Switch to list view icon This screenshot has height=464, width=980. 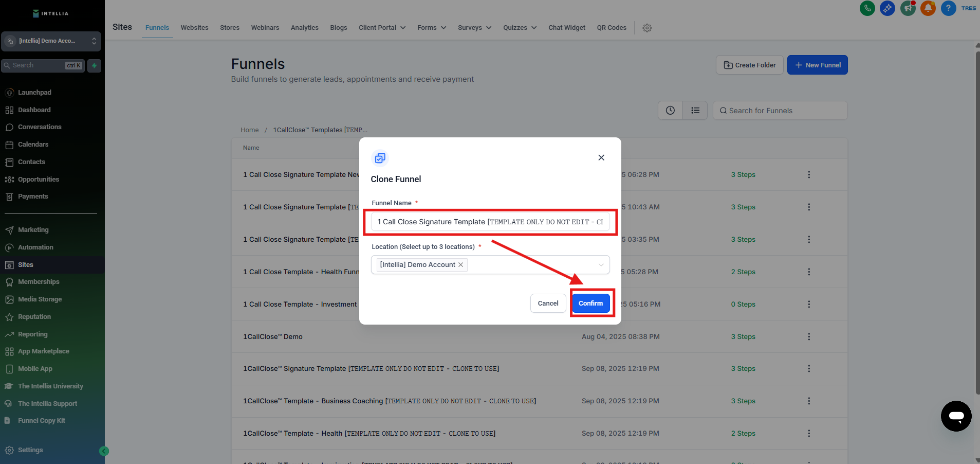(695, 111)
